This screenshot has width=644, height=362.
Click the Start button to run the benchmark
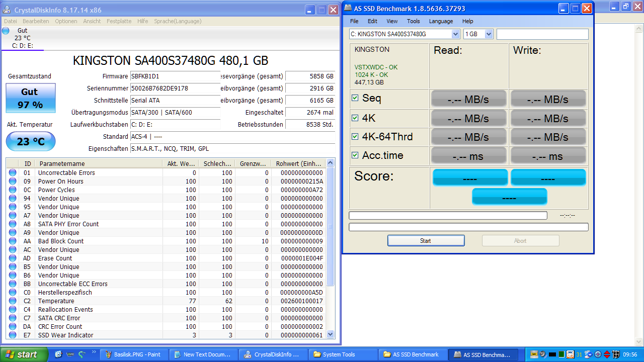coord(426,241)
